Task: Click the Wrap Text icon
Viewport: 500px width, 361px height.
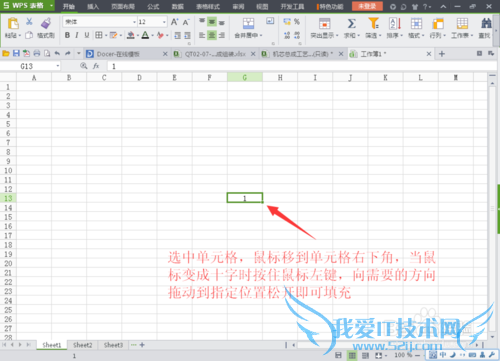Action: pyautogui.click(x=270, y=21)
